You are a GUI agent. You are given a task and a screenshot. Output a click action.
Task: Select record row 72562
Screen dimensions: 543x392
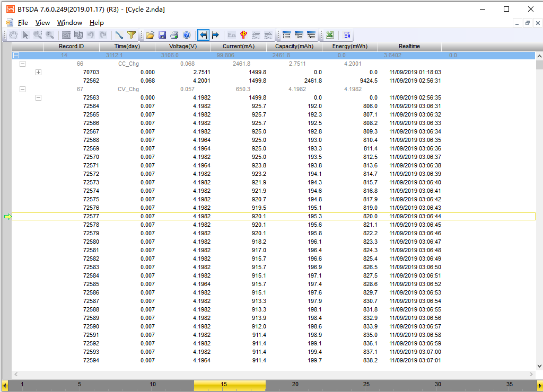274,81
